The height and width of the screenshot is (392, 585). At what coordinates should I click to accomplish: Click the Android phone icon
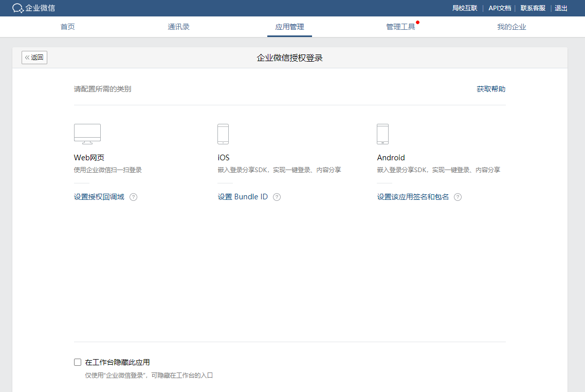383,134
